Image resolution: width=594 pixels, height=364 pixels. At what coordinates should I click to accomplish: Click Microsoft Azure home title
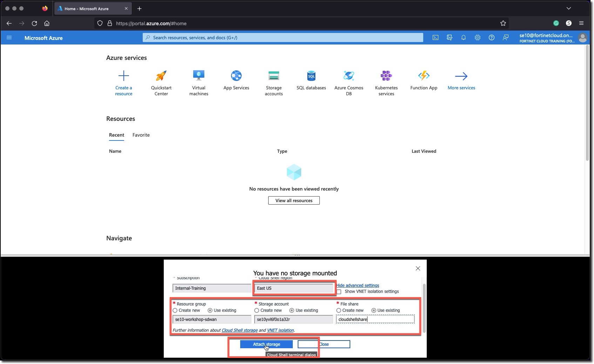point(43,38)
